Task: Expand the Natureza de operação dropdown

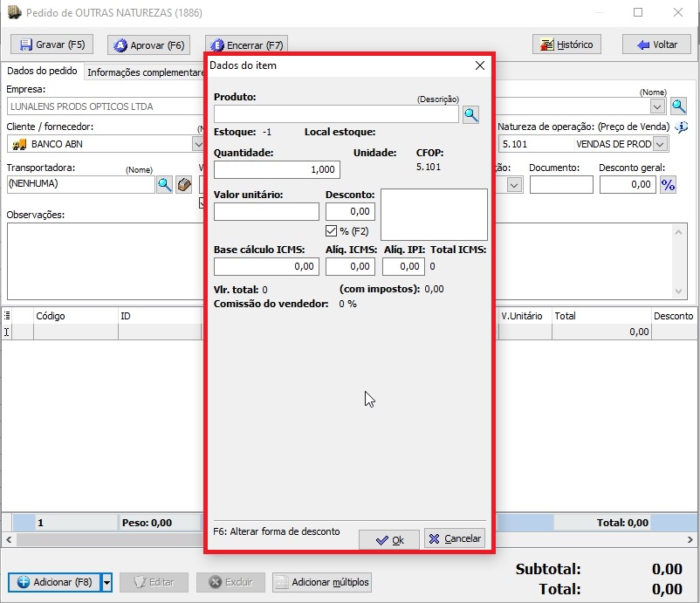Action: (660, 144)
